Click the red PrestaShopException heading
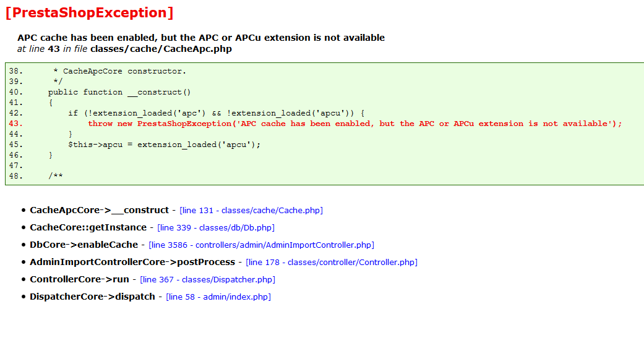 pos(89,12)
